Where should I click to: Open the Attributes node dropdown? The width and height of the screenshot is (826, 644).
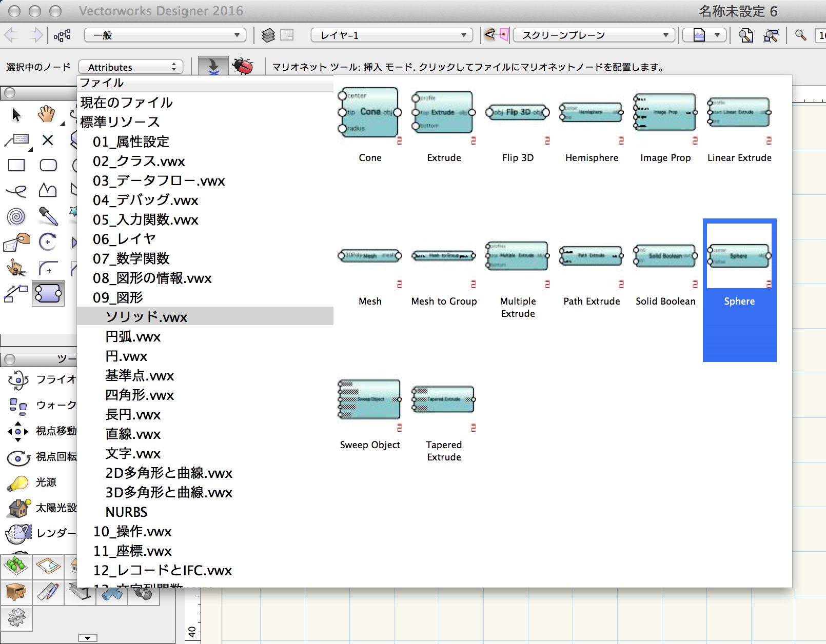coord(131,67)
